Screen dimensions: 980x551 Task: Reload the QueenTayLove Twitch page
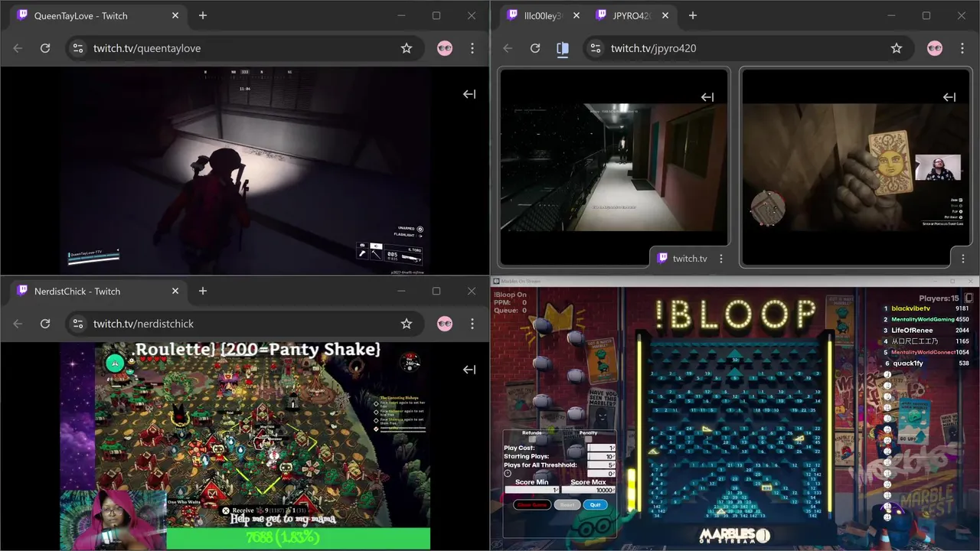pyautogui.click(x=45, y=48)
